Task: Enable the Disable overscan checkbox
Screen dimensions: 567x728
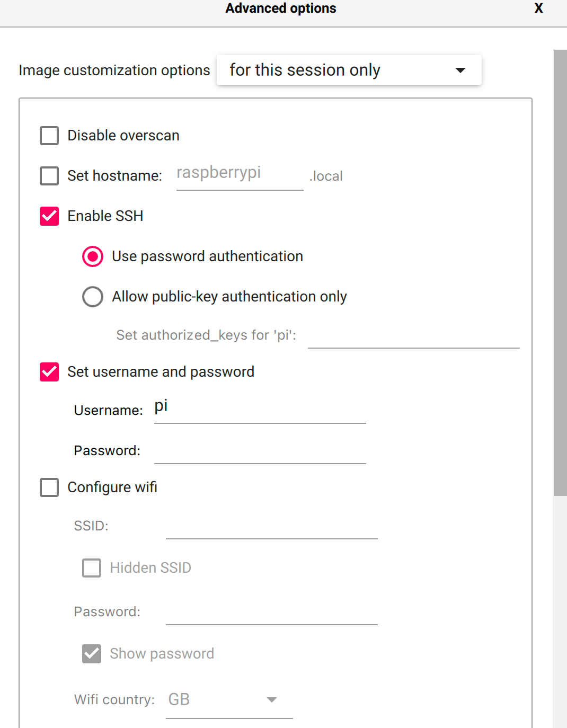Action: coord(49,136)
